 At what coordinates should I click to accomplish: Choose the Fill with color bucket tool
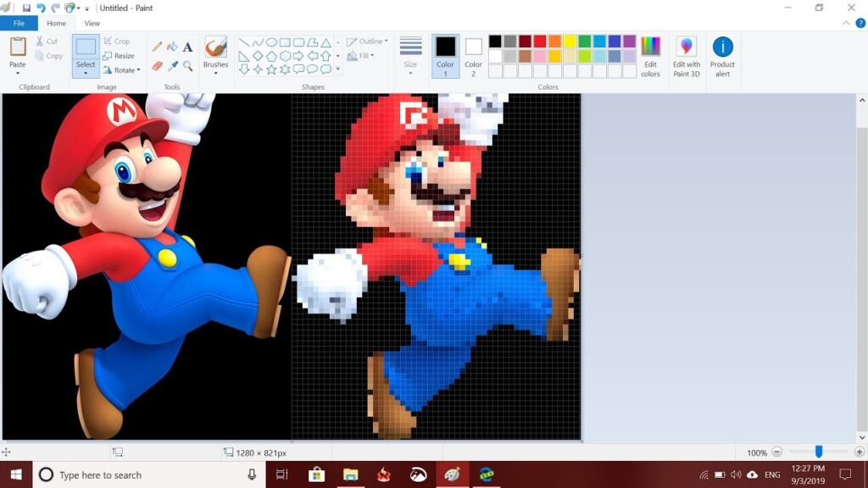pyautogui.click(x=172, y=47)
